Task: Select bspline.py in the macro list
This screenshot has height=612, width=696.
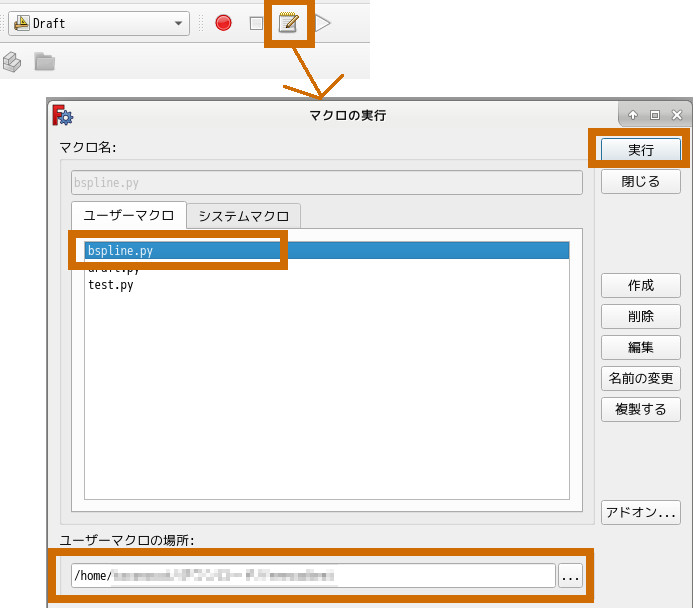Action: point(120,251)
